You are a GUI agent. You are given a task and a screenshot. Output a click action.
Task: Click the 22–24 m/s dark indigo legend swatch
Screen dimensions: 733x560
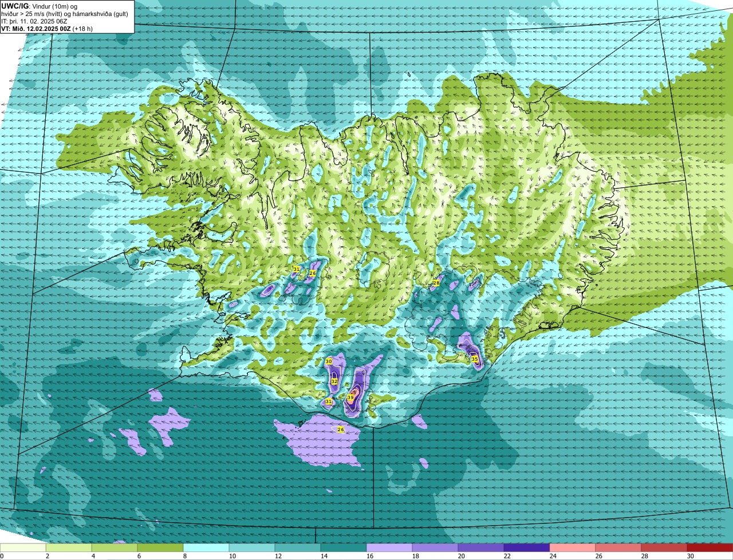(x=527, y=548)
